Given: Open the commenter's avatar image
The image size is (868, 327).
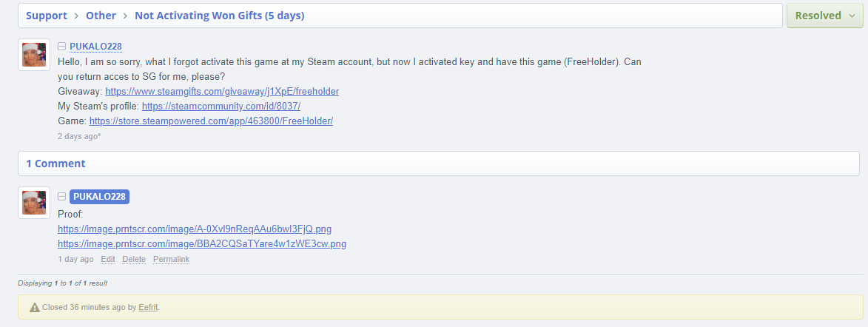Looking at the screenshot, I should point(34,203).
